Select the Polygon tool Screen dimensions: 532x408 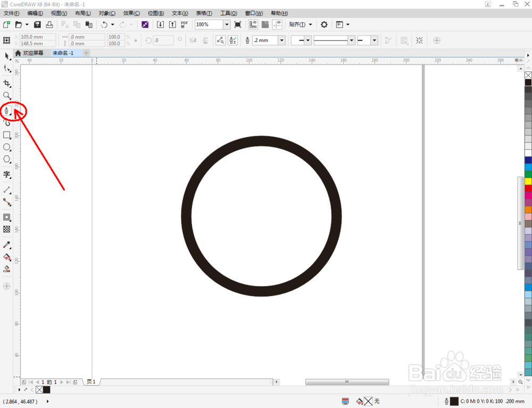(x=7, y=159)
